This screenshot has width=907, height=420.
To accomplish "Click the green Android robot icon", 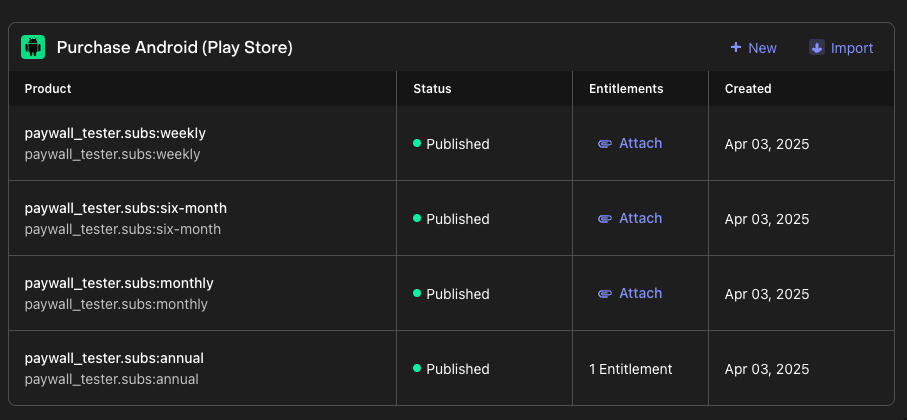I will click(33, 48).
